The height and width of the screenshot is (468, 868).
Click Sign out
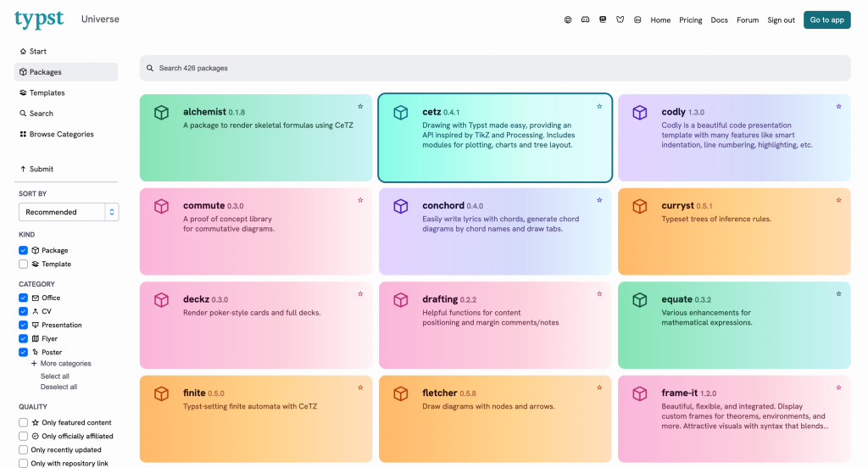pos(781,20)
